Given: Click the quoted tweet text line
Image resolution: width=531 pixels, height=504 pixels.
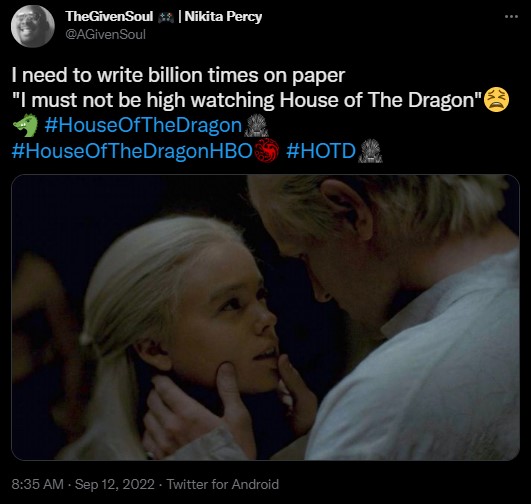Looking at the screenshot, I should [x=247, y=100].
